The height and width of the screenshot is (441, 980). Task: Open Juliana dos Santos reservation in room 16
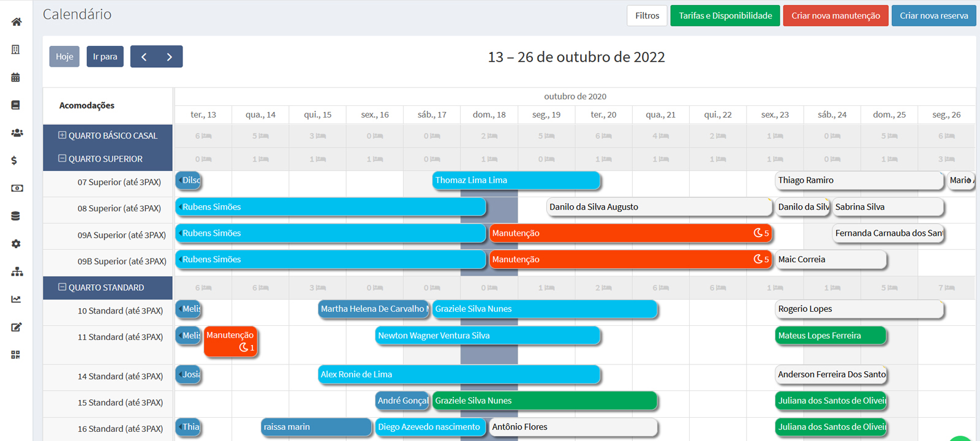coord(831,428)
